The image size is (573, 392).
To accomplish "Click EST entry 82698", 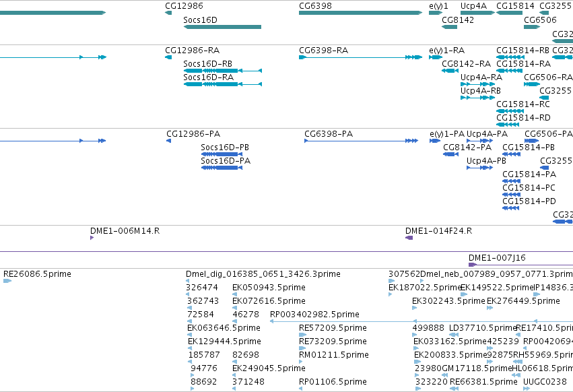I will tap(246, 355).
